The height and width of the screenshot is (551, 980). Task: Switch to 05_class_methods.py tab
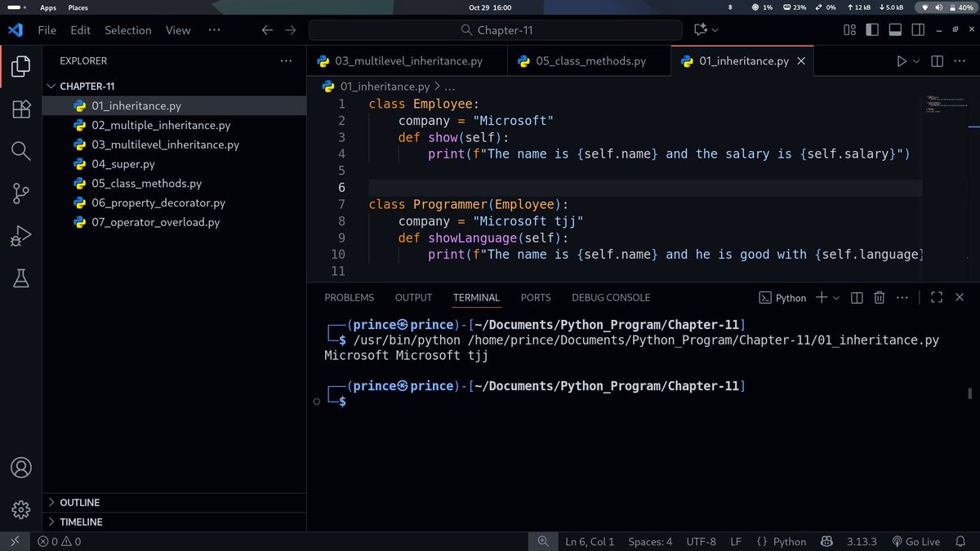589,61
